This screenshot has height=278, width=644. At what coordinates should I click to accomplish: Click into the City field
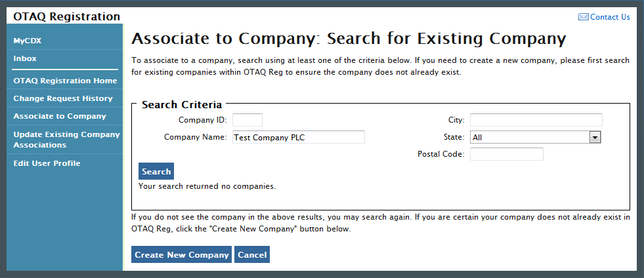point(536,120)
